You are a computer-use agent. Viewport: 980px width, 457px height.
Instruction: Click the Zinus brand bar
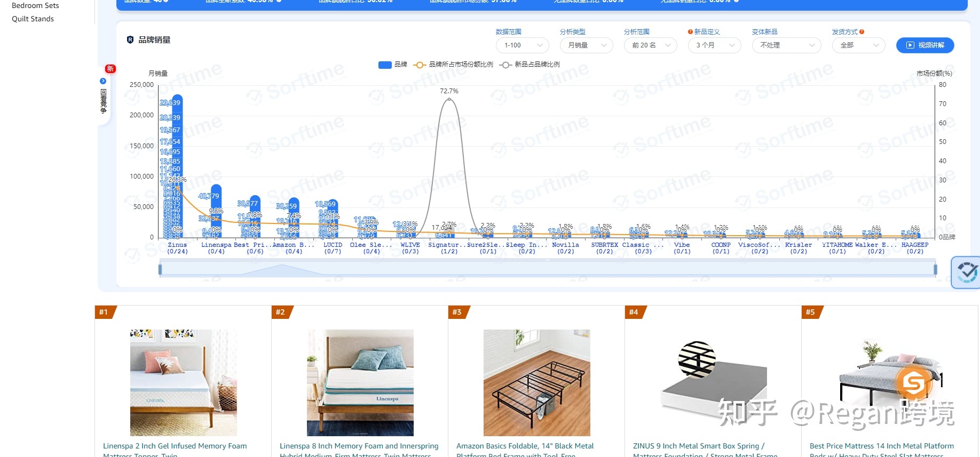click(x=177, y=166)
